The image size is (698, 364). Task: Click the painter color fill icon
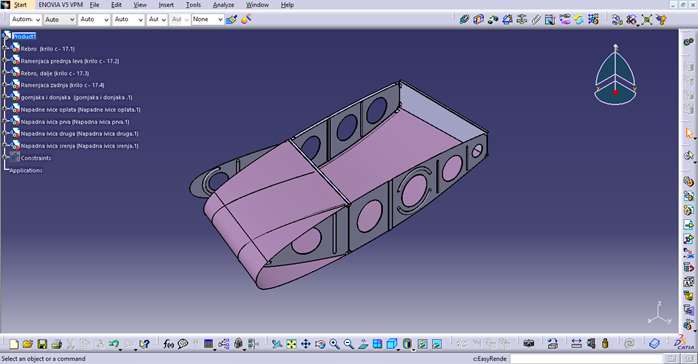tap(231, 19)
